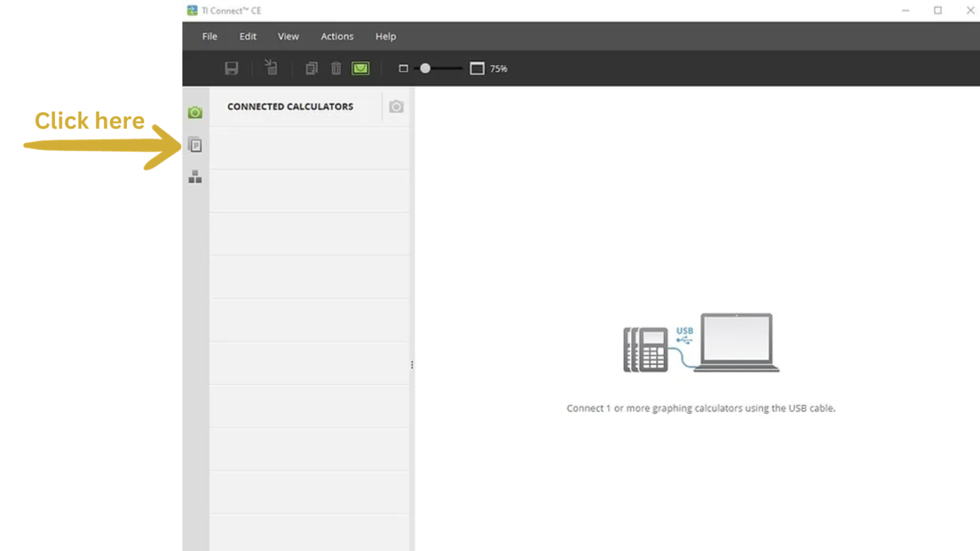Click the large thumbnail-size square icon
980x551 pixels.
(477, 68)
